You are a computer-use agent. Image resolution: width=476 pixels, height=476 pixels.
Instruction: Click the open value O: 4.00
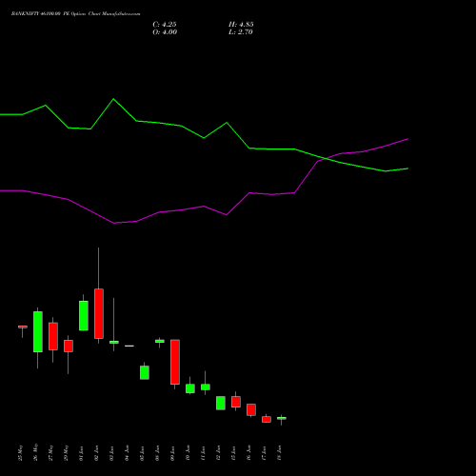tap(165, 32)
